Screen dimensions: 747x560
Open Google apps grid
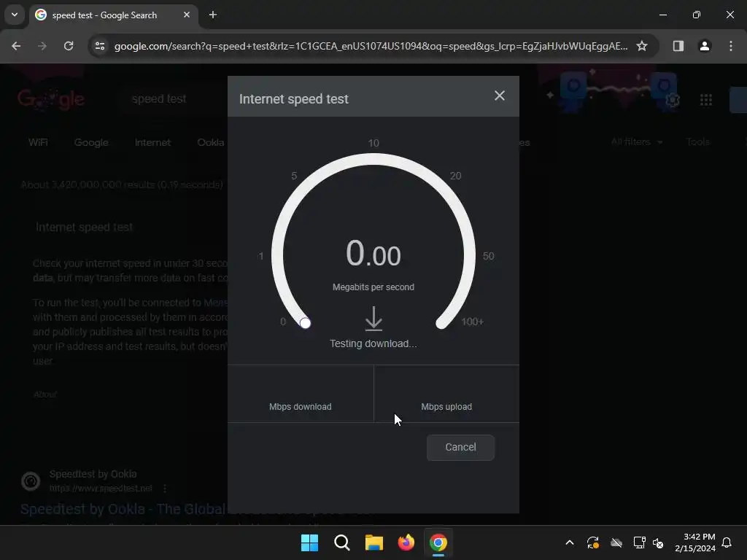706,100
